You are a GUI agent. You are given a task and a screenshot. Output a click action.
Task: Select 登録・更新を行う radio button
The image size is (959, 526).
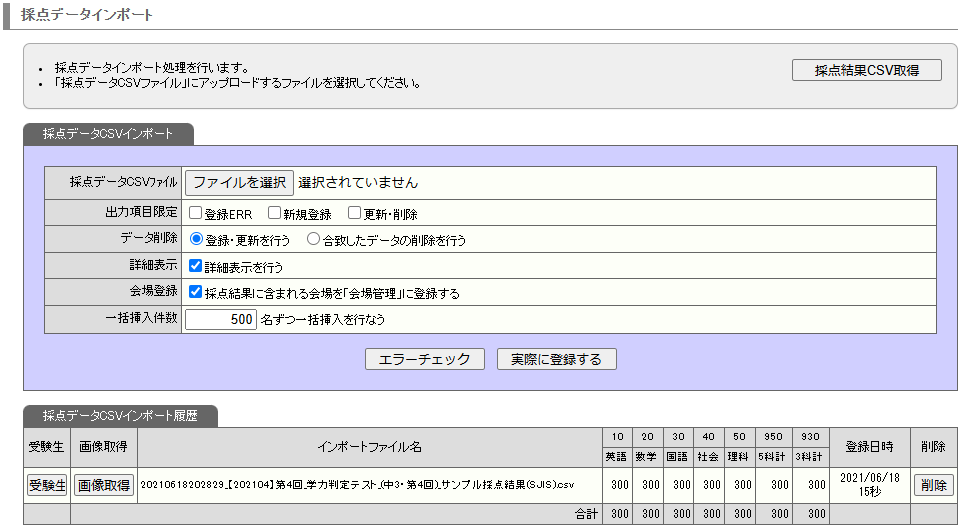[x=196, y=240]
